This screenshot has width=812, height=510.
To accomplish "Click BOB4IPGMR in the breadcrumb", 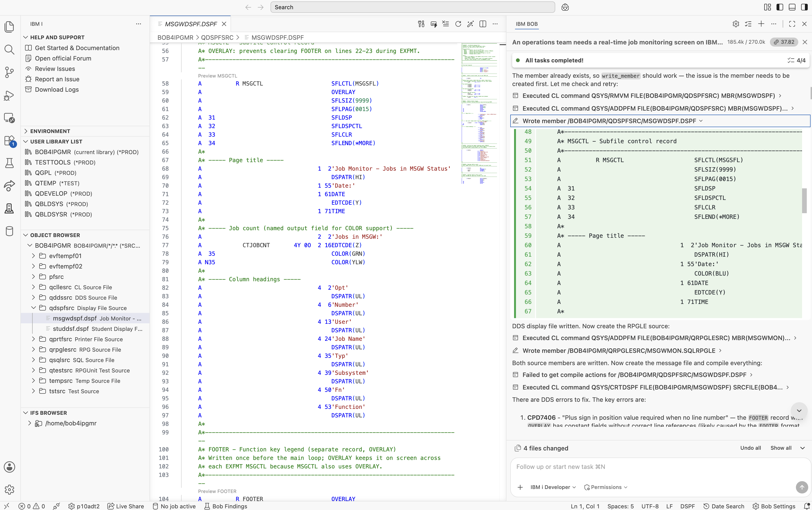I will (x=175, y=37).
